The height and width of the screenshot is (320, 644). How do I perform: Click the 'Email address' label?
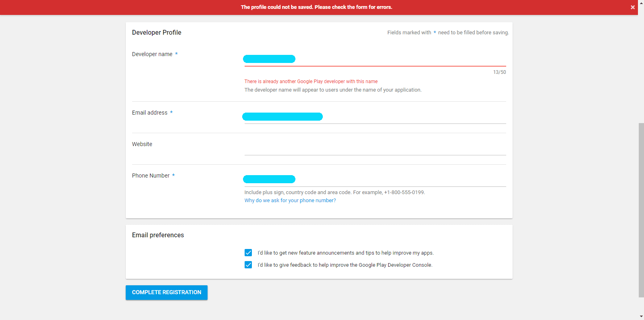click(150, 113)
